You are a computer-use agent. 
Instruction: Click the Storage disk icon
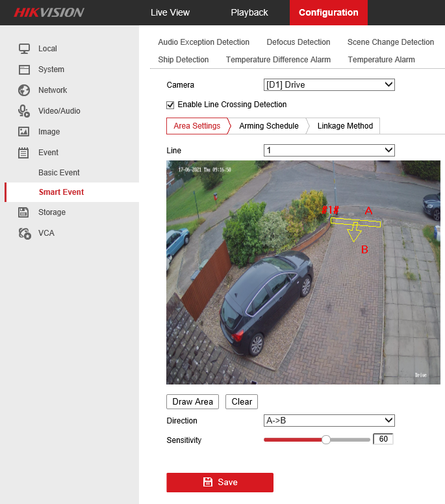[x=24, y=212]
